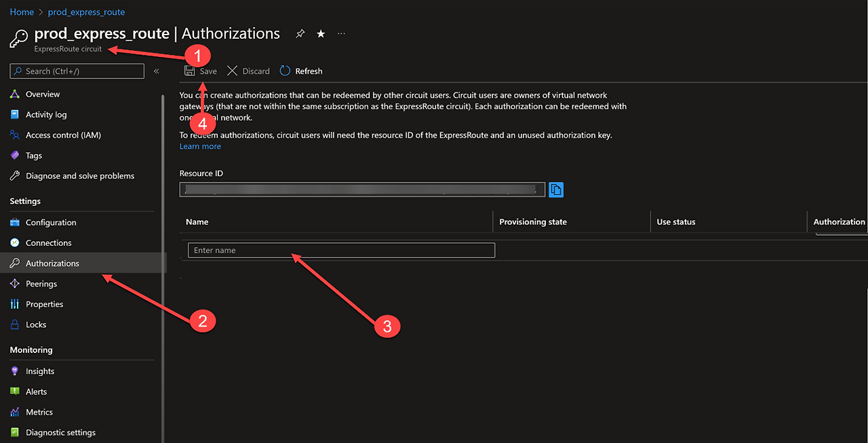Open the Locks settings item
The width and height of the screenshot is (868, 443).
(x=36, y=324)
